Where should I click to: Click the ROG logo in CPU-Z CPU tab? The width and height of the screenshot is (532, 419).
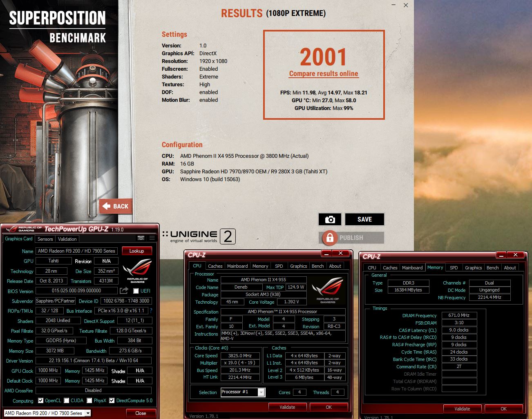click(x=327, y=291)
